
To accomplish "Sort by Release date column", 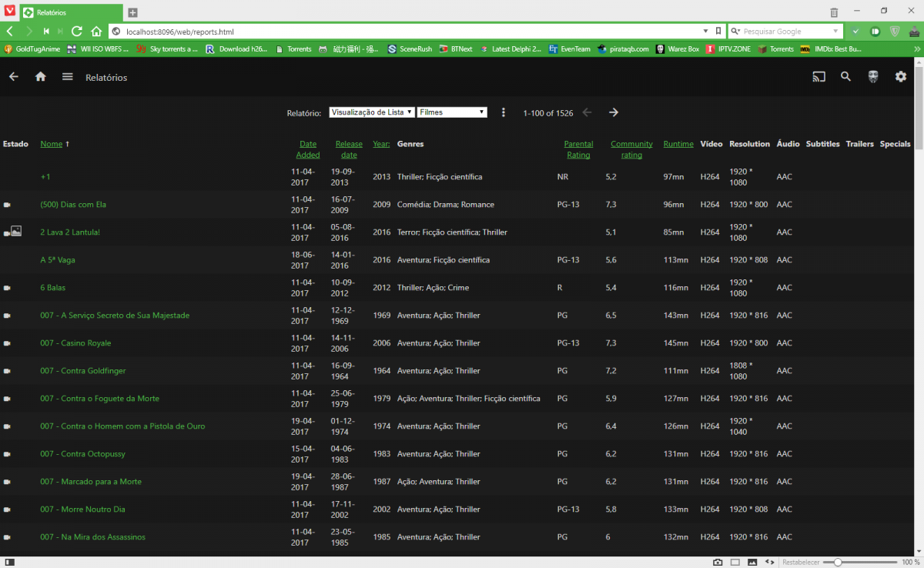I will coord(349,149).
